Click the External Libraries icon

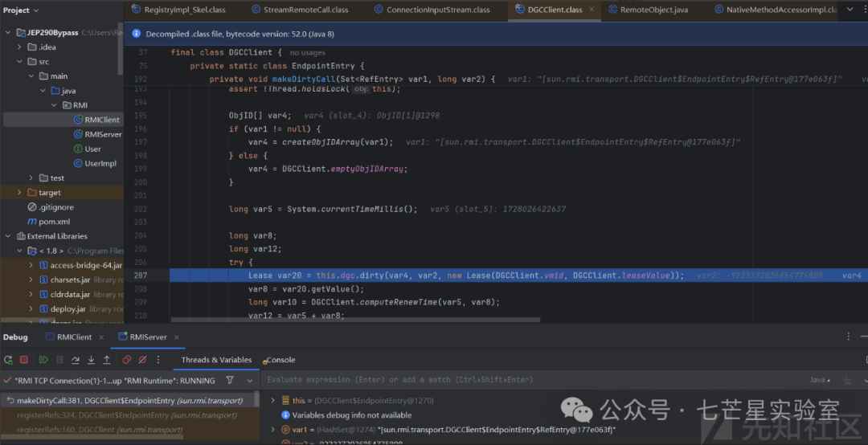pyautogui.click(x=20, y=236)
